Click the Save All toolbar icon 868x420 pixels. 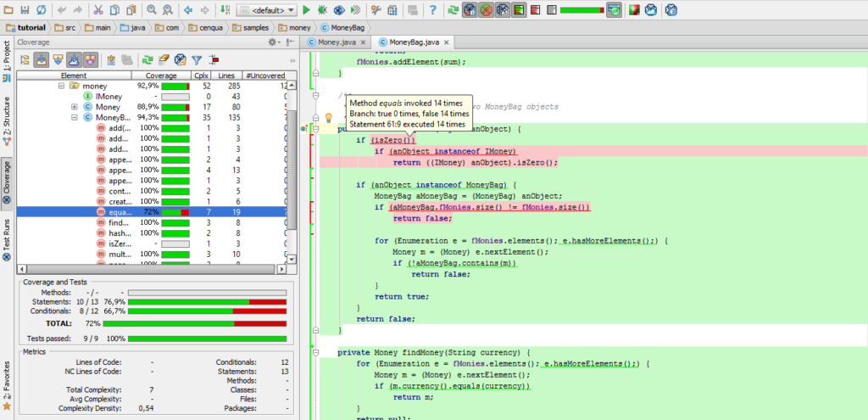25,9
